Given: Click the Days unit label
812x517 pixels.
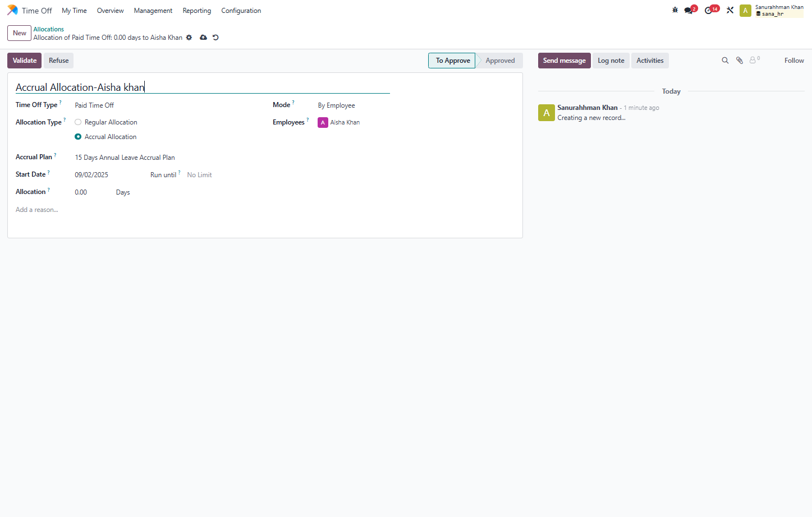Looking at the screenshot, I should tap(123, 192).
